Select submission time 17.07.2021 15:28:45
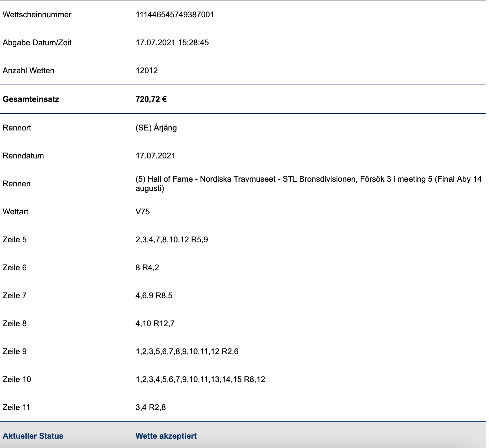 tap(172, 43)
